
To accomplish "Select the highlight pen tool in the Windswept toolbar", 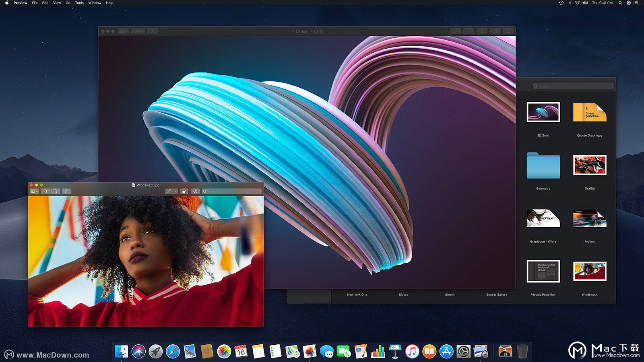I will (x=169, y=191).
